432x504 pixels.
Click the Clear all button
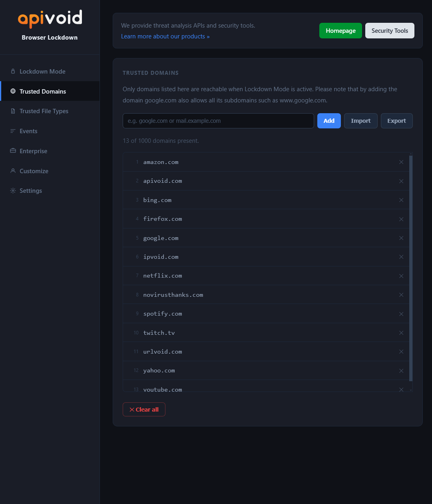[144, 409]
